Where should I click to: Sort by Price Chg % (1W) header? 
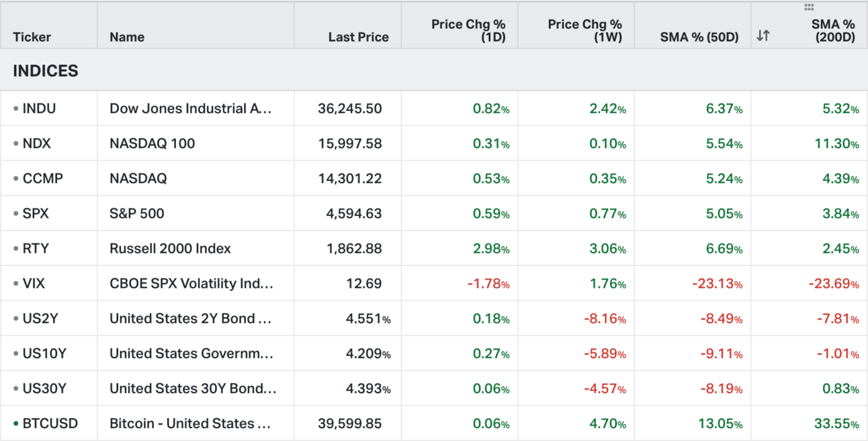click(584, 31)
